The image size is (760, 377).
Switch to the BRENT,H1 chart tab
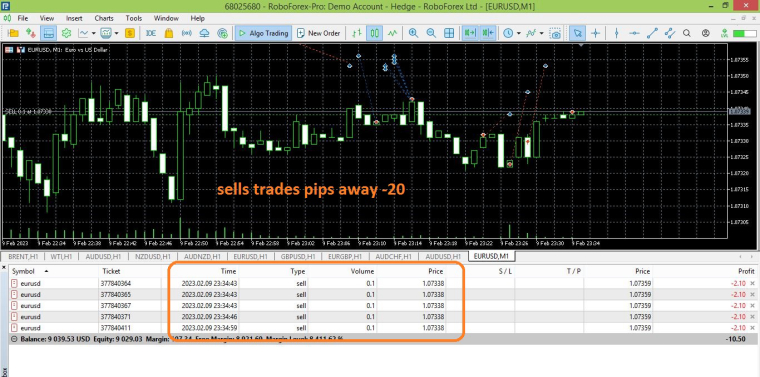(23, 256)
